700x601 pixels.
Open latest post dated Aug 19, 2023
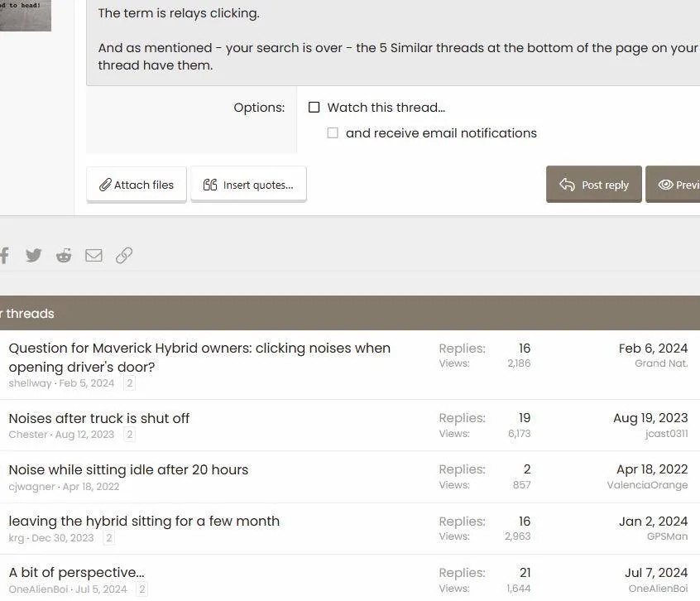tap(650, 418)
